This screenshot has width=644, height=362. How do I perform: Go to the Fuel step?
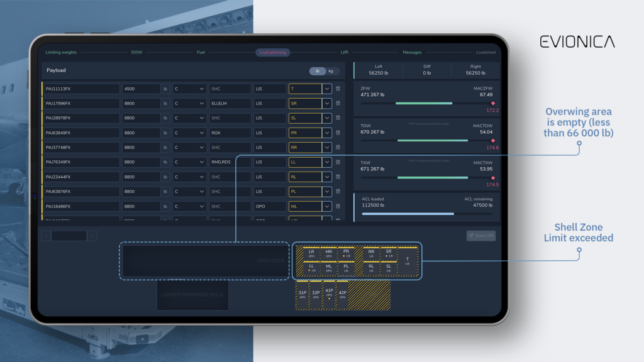click(x=202, y=52)
